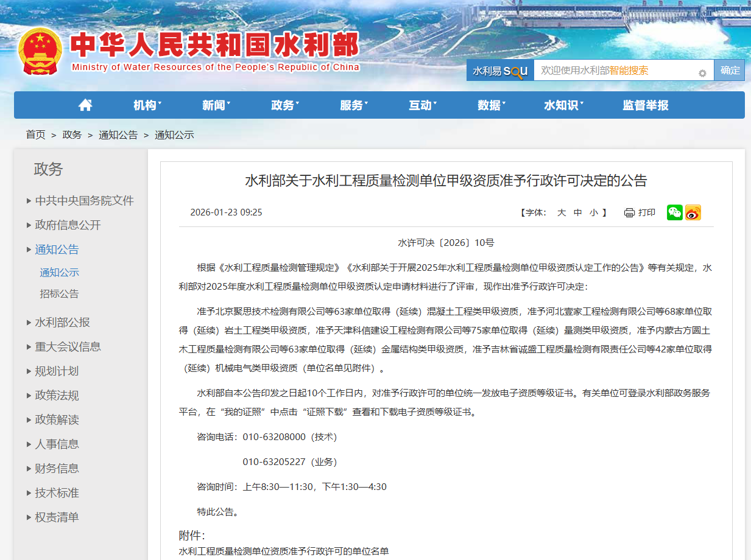This screenshot has height=560, width=751.
Task: Open attachment link for approved units list
Action: click(283, 551)
